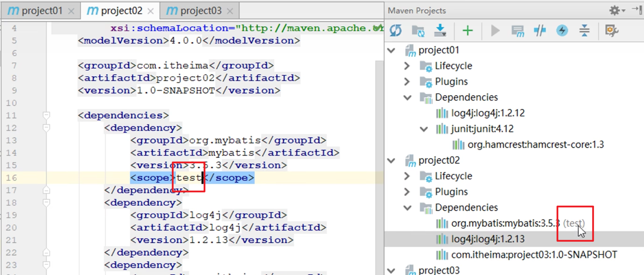Expand Lifecycle under project02
This screenshot has width=644, height=275.
coord(407,176)
